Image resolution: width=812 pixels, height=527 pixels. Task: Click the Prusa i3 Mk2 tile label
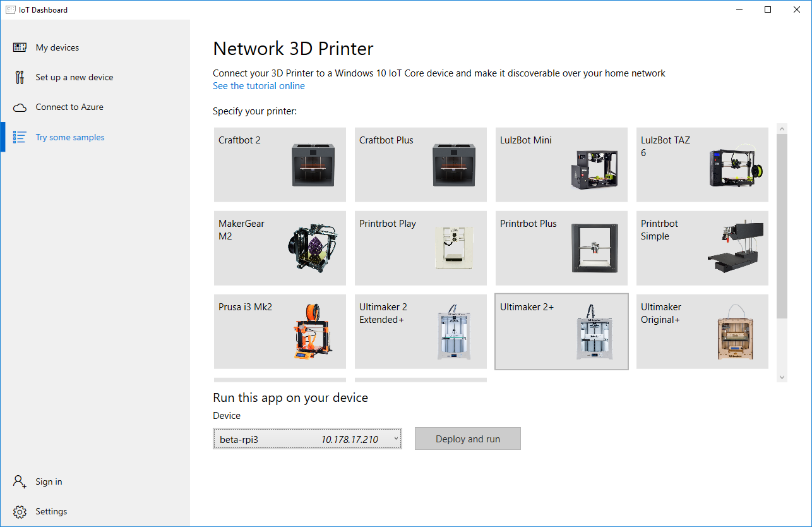pyautogui.click(x=246, y=307)
